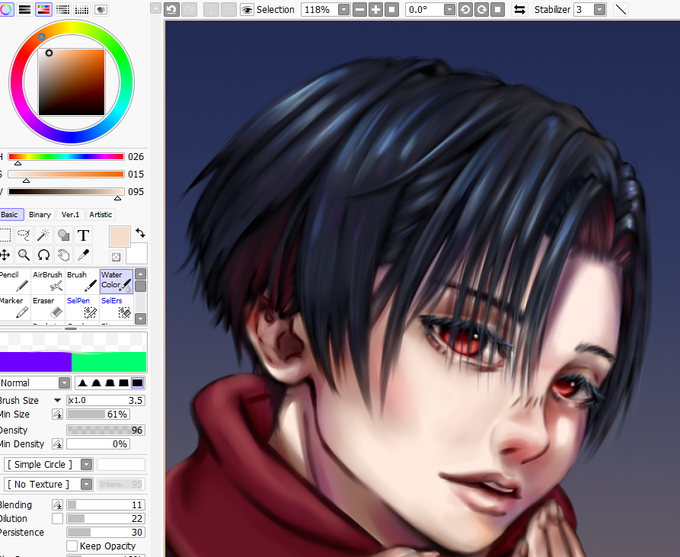680x557 pixels.
Task: Select the Text tool
Action: click(x=83, y=235)
